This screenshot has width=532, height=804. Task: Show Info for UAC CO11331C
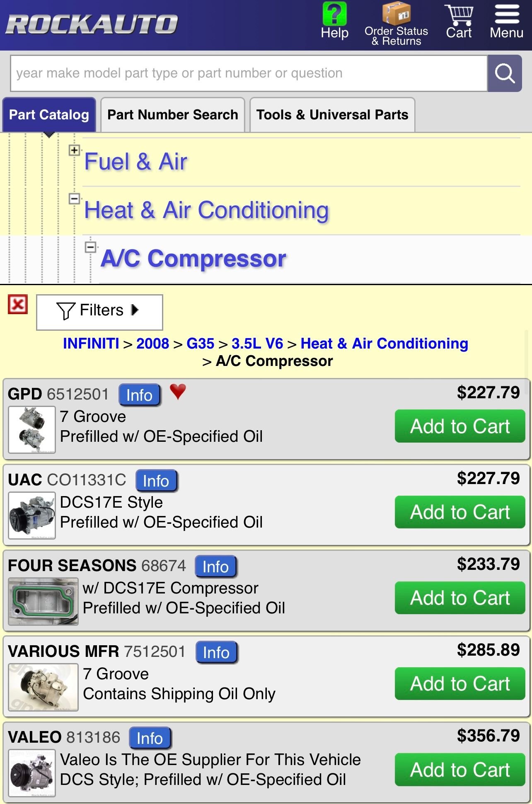[156, 481]
